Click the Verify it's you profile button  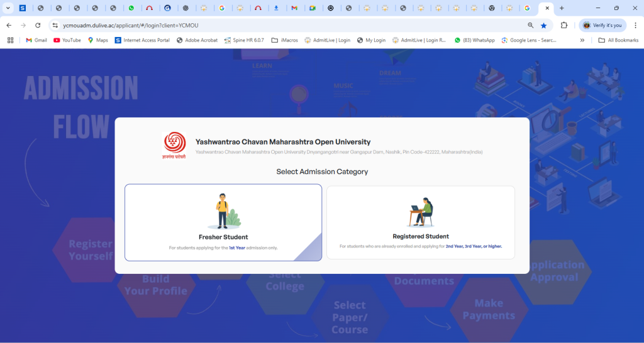tap(602, 25)
